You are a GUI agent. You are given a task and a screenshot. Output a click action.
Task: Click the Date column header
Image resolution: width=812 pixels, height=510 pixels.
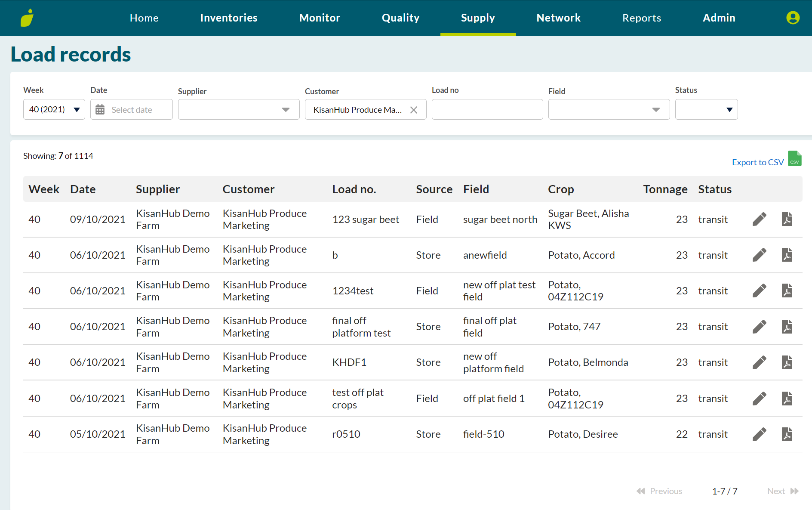(x=83, y=189)
